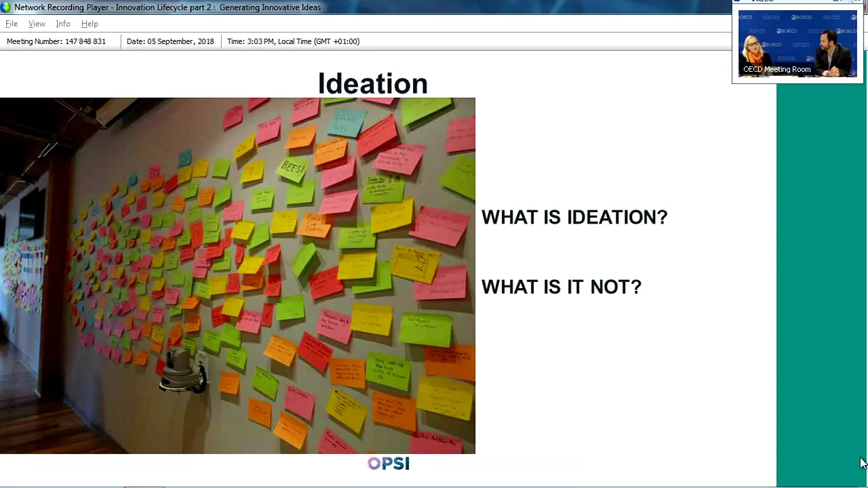Click the Meeting Number 147 848 831 text
This screenshot has height=488, width=868.
[56, 41]
